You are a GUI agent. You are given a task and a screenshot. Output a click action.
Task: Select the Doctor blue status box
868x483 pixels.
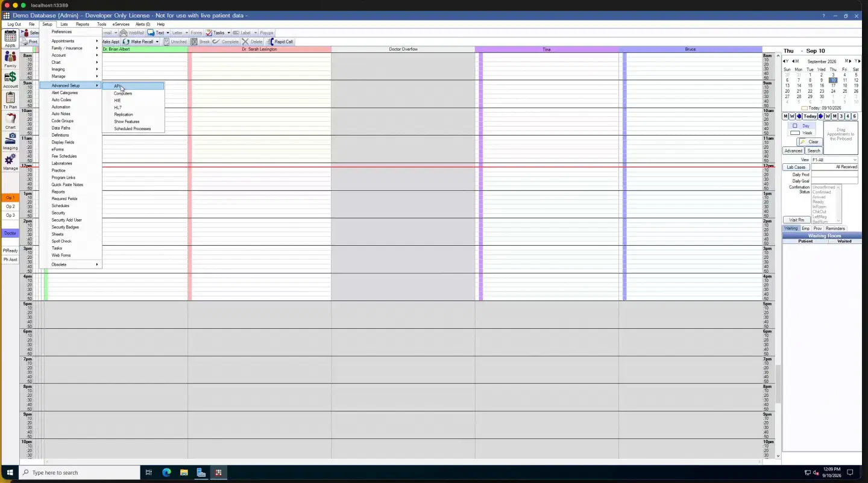(10, 233)
